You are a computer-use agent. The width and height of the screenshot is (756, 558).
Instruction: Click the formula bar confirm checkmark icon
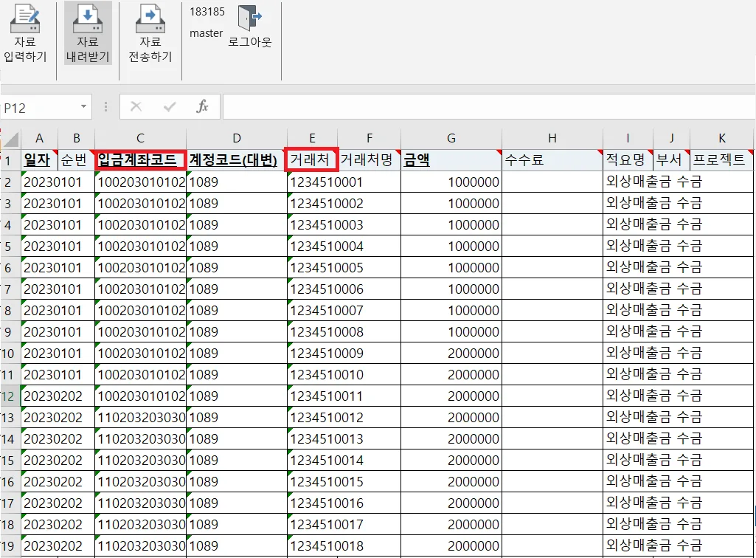169,107
